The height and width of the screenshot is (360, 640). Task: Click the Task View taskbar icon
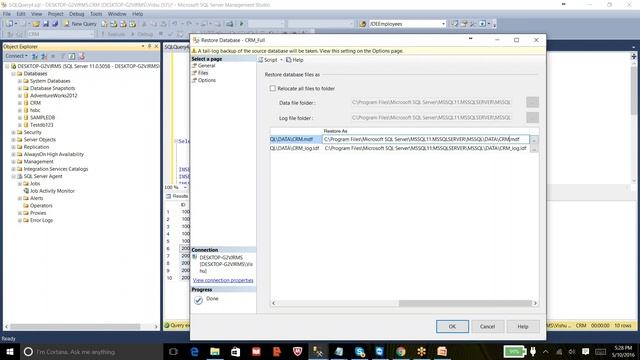(173, 351)
